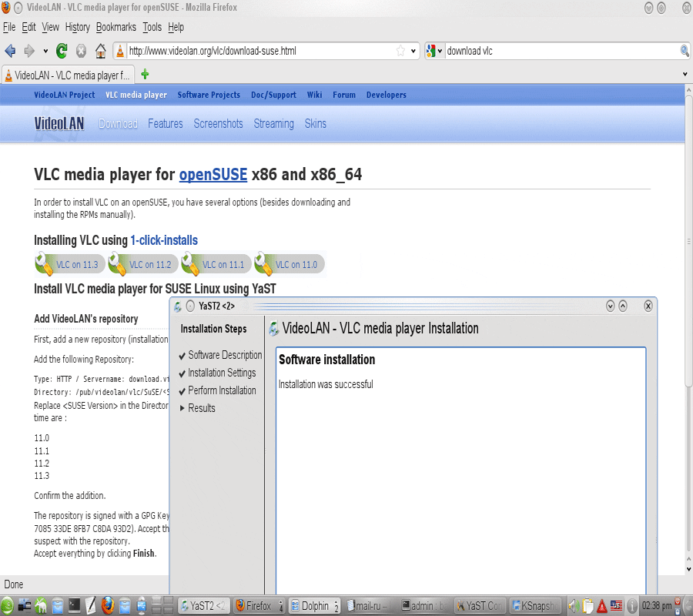Open the Bookmarks menu
693x616 pixels.
(x=115, y=26)
